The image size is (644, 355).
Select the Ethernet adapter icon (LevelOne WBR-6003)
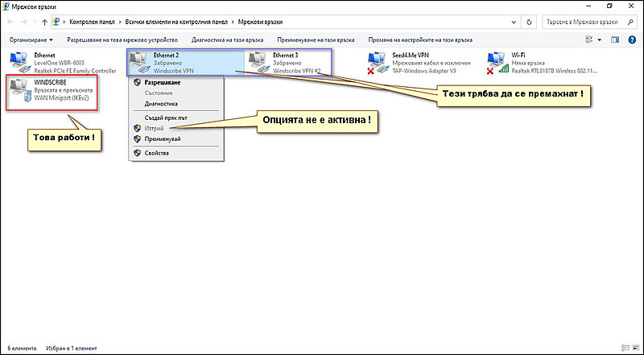[21, 62]
